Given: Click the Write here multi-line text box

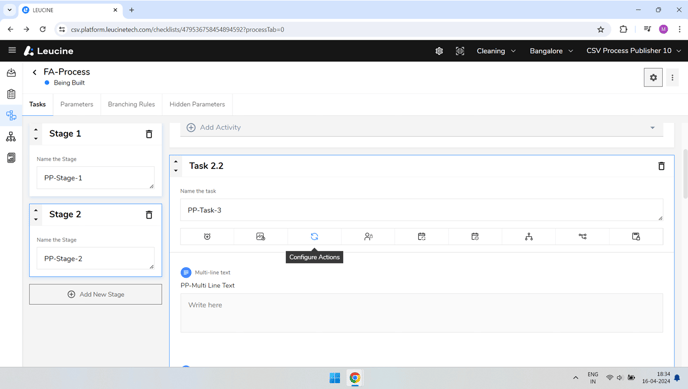Looking at the screenshot, I should [422, 313].
